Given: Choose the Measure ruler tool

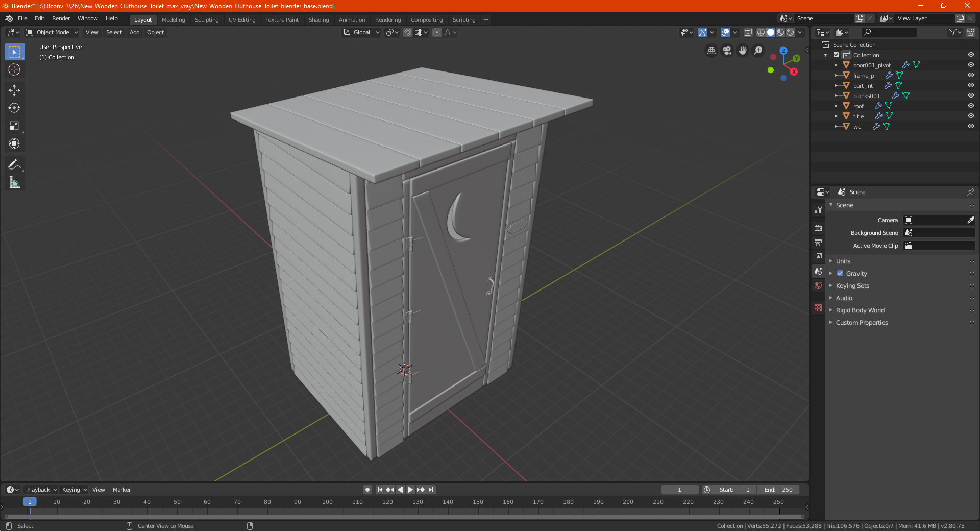Looking at the screenshot, I should [14, 182].
